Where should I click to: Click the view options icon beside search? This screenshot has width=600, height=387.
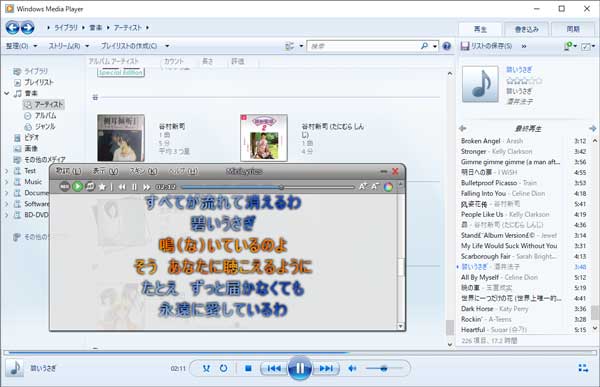click(x=290, y=46)
